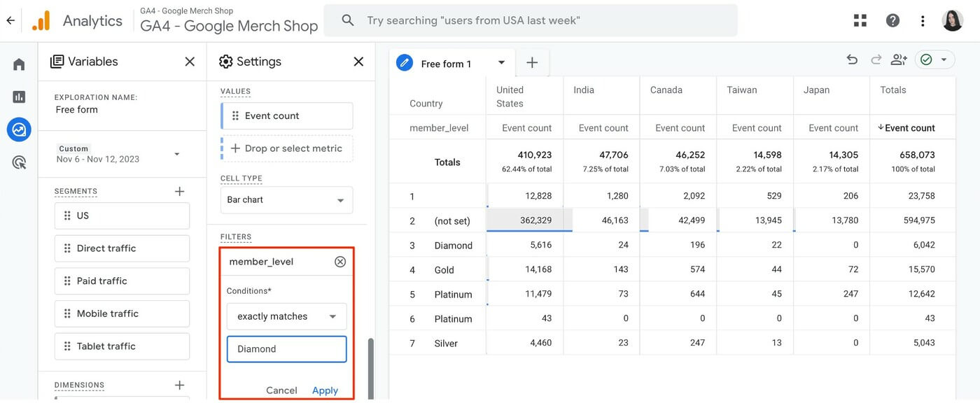Image resolution: width=980 pixels, height=403 pixels.
Task: Open the Google apps grid
Action: pos(860,20)
